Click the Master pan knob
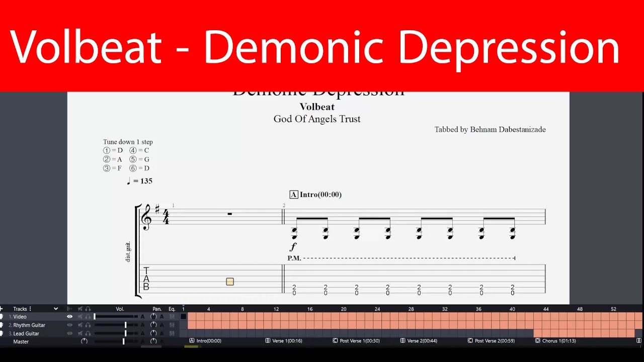The height and width of the screenshot is (362, 644). [x=153, y=341]
